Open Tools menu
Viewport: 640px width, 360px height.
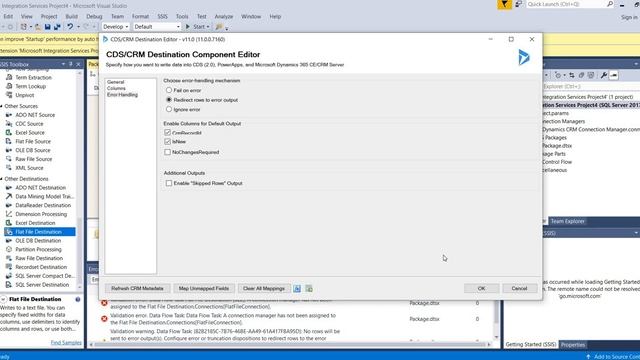pos(182,16)
